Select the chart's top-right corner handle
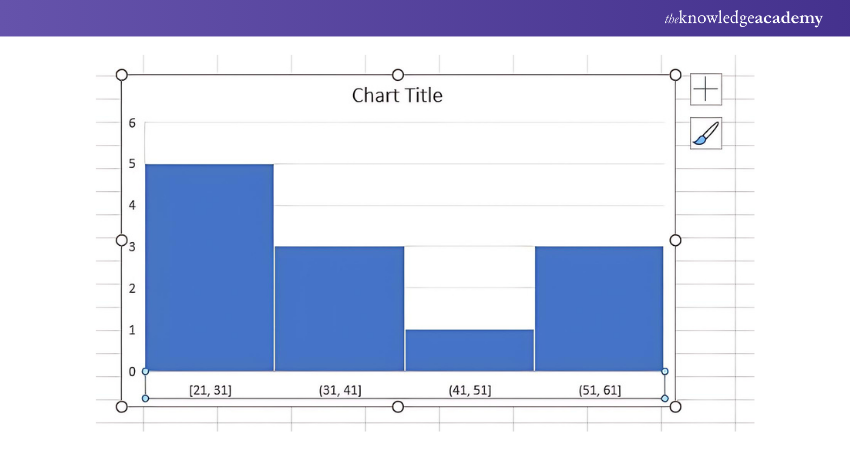850x450 pixels. click(x=675, y=75)
